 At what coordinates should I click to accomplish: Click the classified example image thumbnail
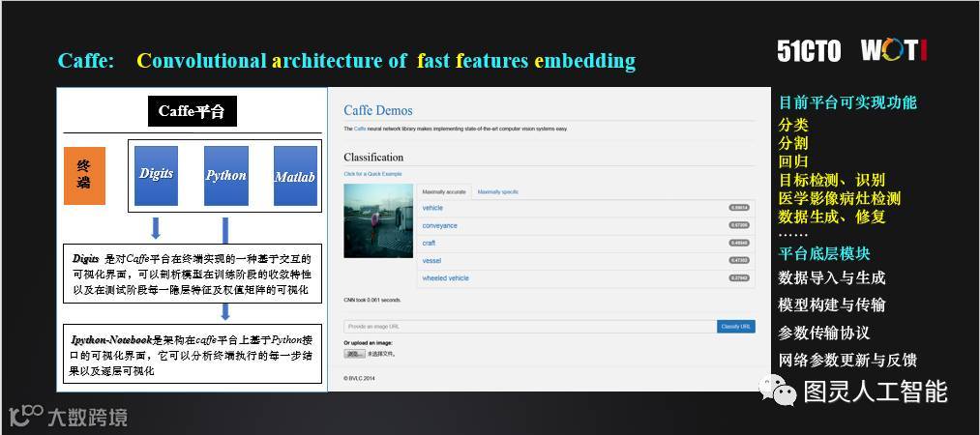(378, 220)
